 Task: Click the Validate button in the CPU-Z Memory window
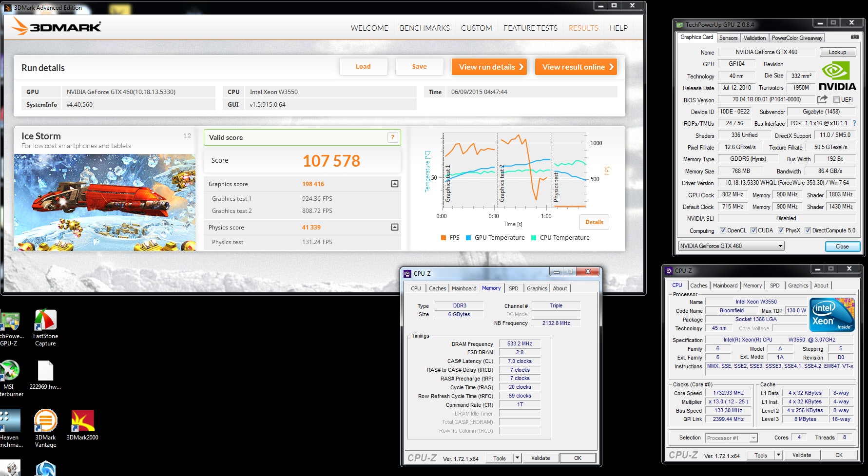pos(540,458)
